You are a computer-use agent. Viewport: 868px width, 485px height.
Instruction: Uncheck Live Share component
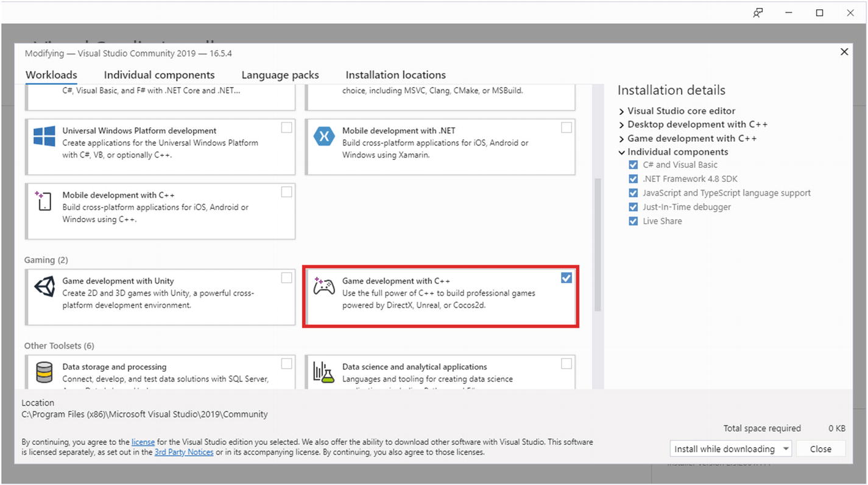click(633, 221)
